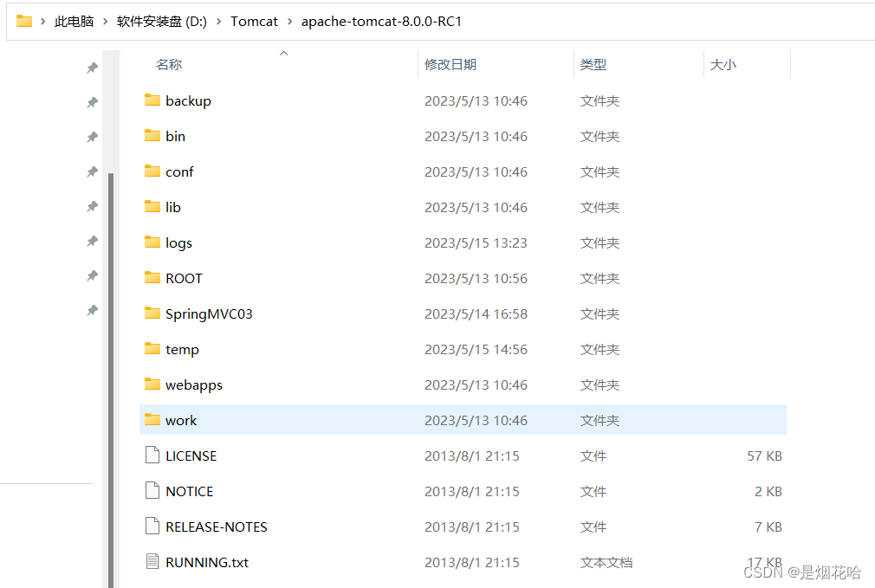875x588 pixels.
Task: Click the navigation pane vertical scrollbar
Action: click(x=111, y=380)
